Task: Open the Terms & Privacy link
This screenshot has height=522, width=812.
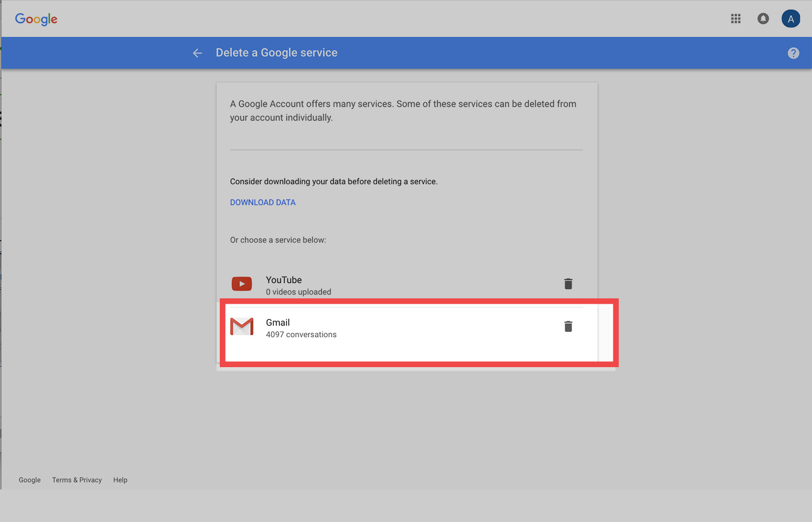Action: point(77,480)
